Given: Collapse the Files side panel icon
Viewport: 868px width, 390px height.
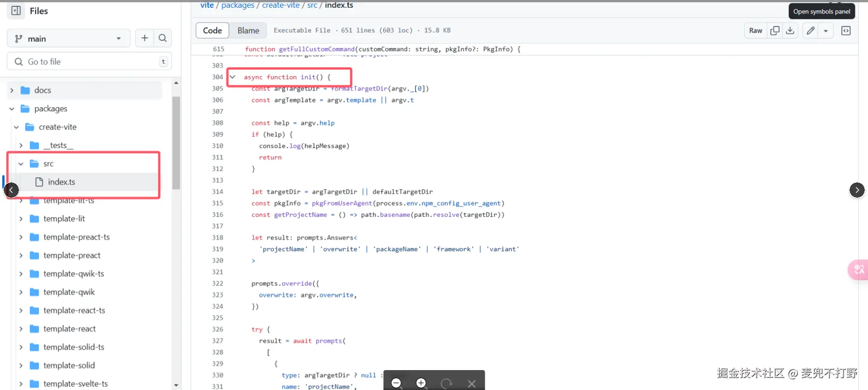Looking at the screenshot, I should coord(16,10).
